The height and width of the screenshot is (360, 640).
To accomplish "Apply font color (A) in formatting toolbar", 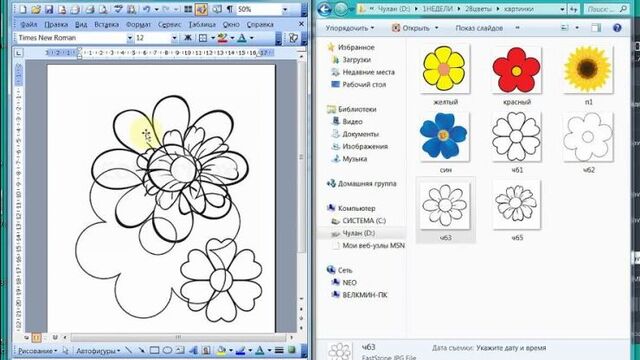I will (242, 38).
